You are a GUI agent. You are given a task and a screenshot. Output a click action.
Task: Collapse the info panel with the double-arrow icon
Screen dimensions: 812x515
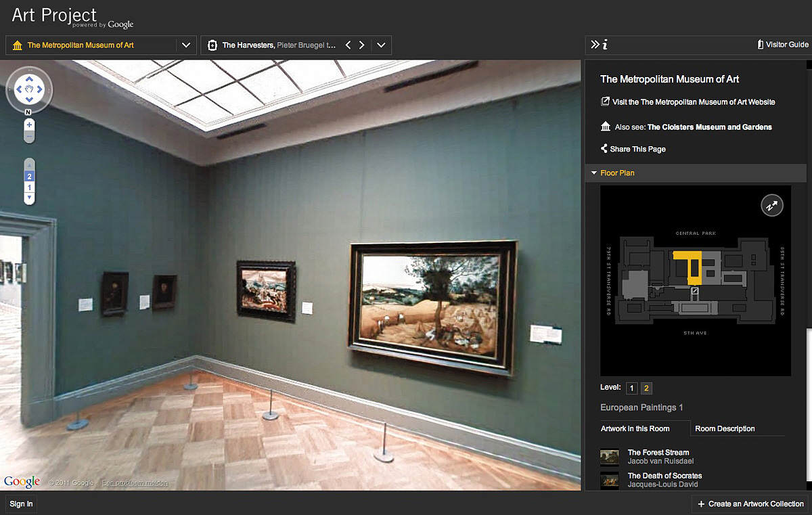[x=594, y=45]
